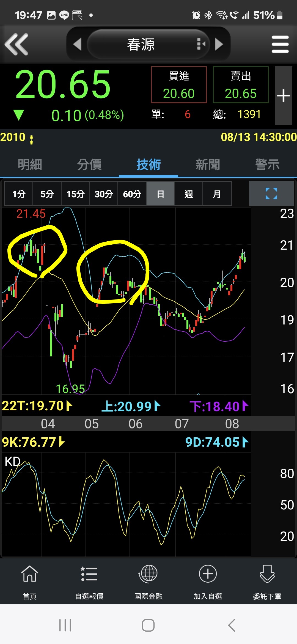
Task: Tap the 上:20.99 upper band setting
Action: coord(131,406)
